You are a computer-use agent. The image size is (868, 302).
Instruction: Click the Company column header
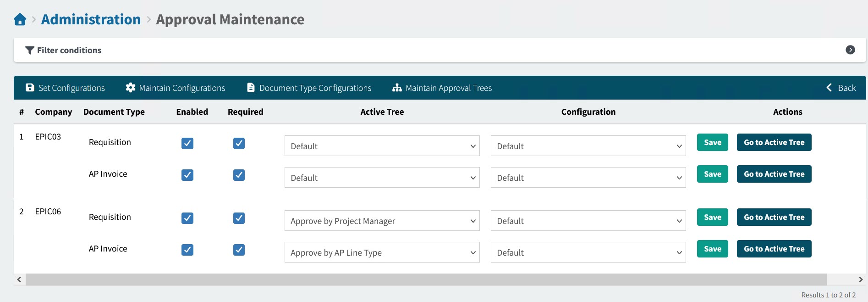click(x=54, y=112)
